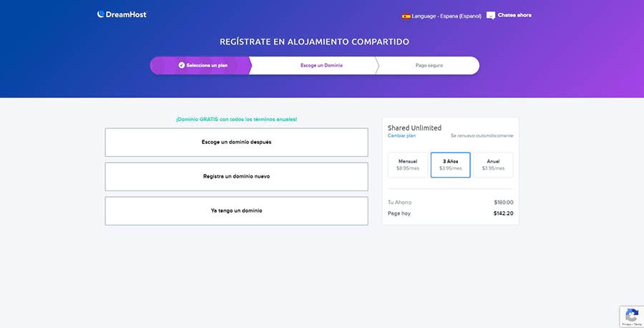Choose the Anual billing option

pyautogui.click(x=493, y=165)
